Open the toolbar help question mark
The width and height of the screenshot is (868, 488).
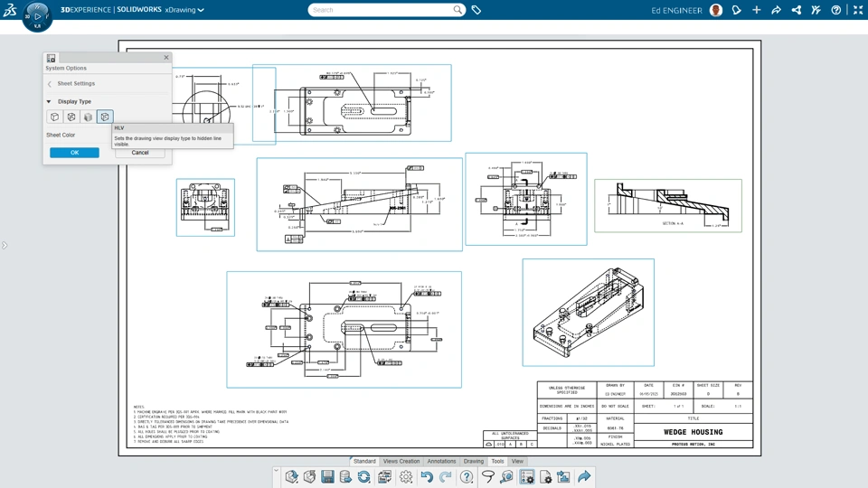(x=467, y=476)
